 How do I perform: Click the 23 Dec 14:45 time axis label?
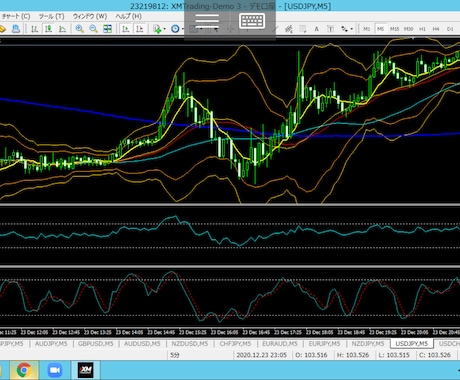(161, 333)
